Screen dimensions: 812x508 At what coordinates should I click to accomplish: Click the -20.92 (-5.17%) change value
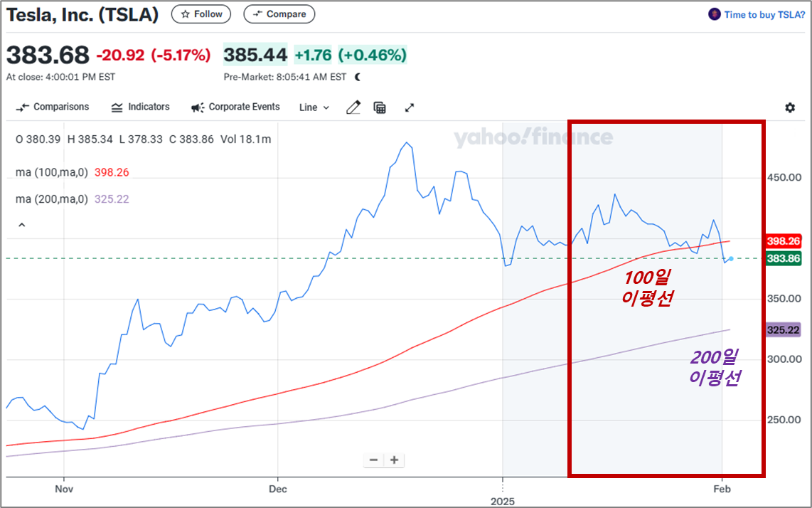[154, 55]
